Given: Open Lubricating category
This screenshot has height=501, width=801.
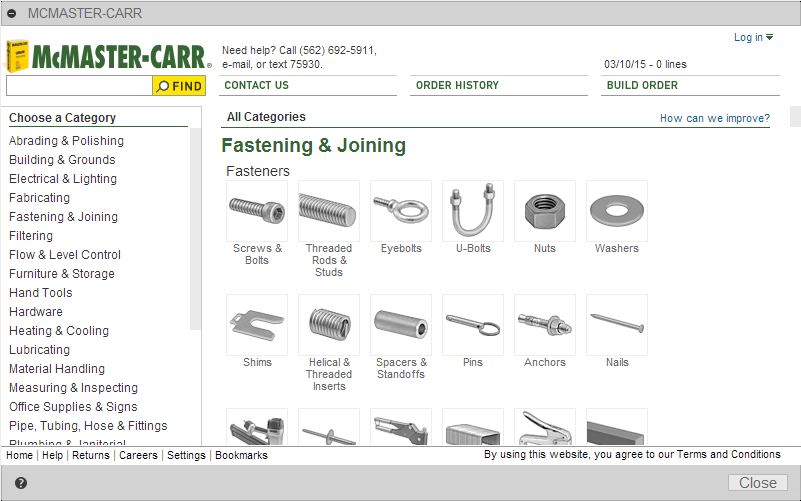Looking at the screenshot, I should coord(39,350).
